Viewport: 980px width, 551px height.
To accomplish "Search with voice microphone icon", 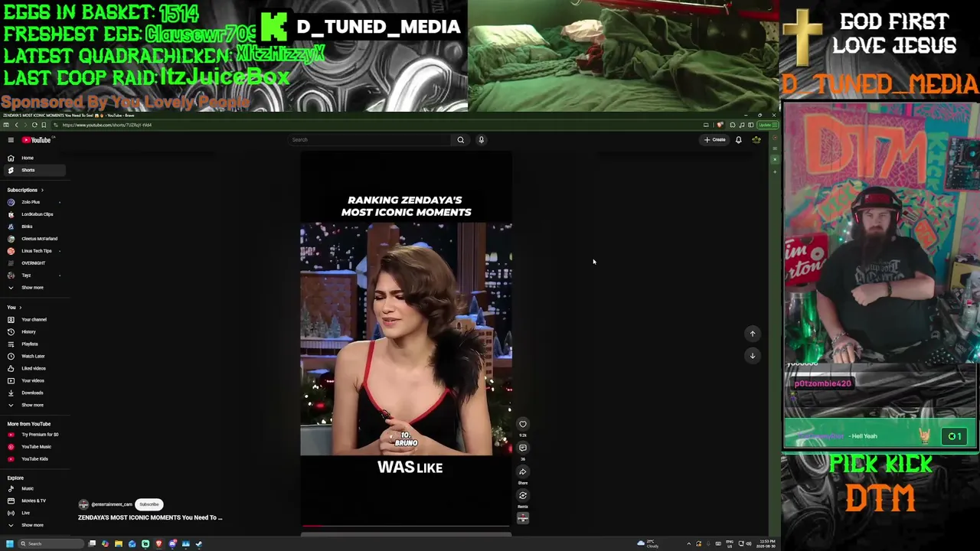I will [x=482, y=140].
